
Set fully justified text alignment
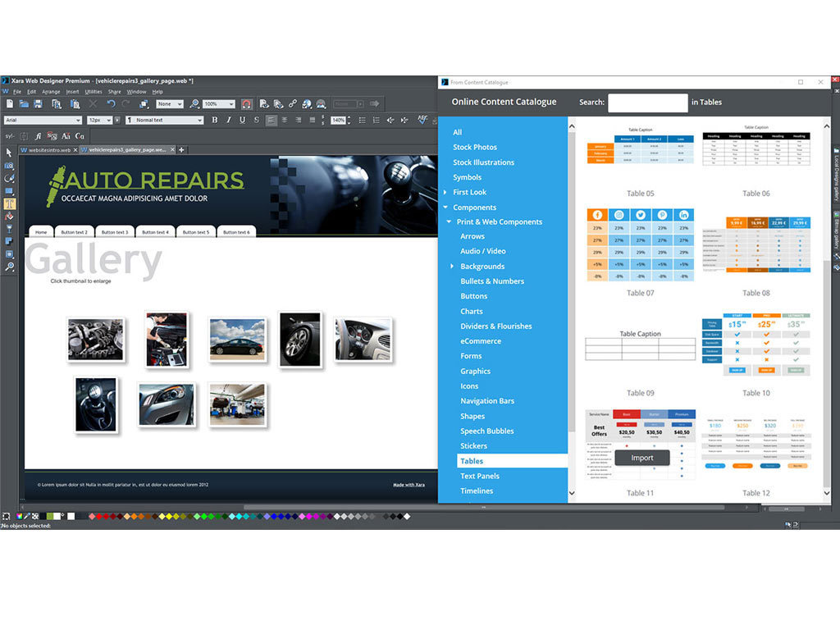click(x=313, y=120)
